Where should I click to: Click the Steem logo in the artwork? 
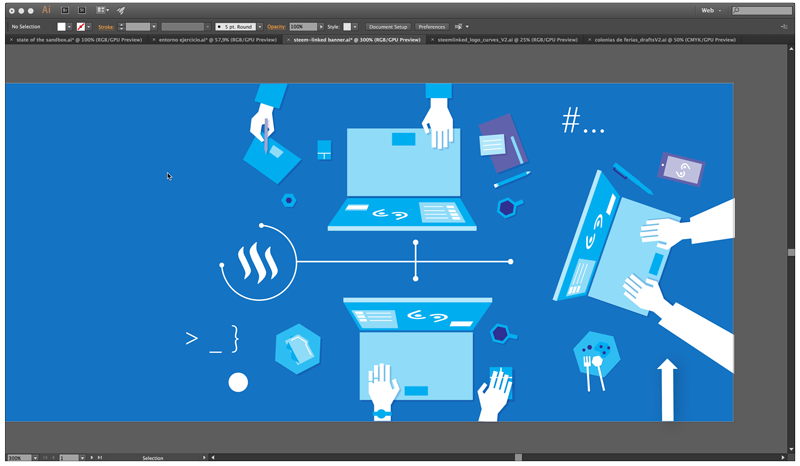click(258, 263)
